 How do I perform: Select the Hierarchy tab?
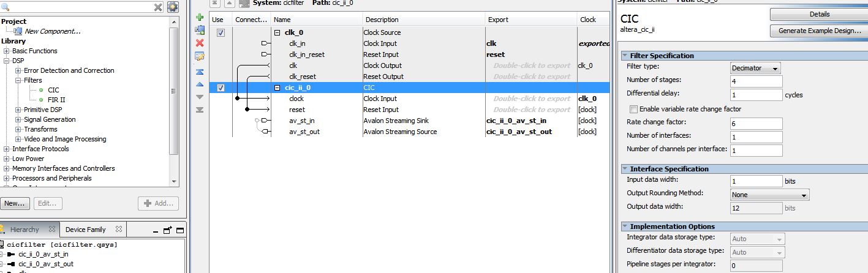tap(25, 230)
